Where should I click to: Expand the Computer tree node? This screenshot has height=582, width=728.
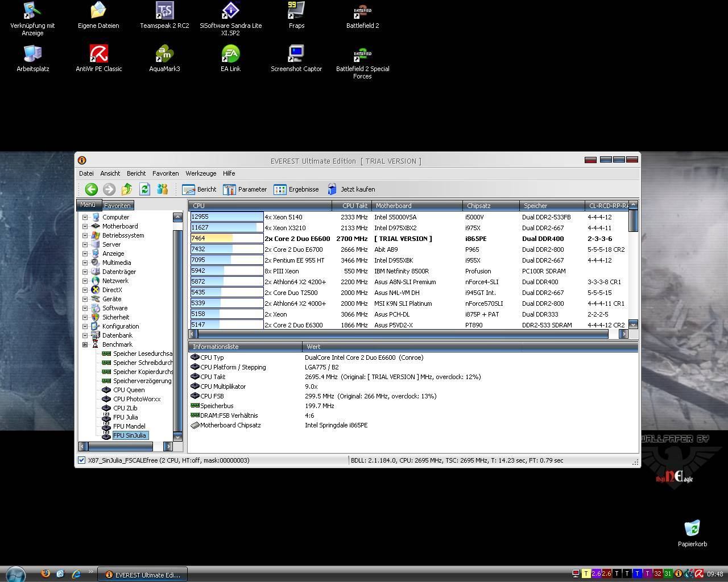[85, 217]
